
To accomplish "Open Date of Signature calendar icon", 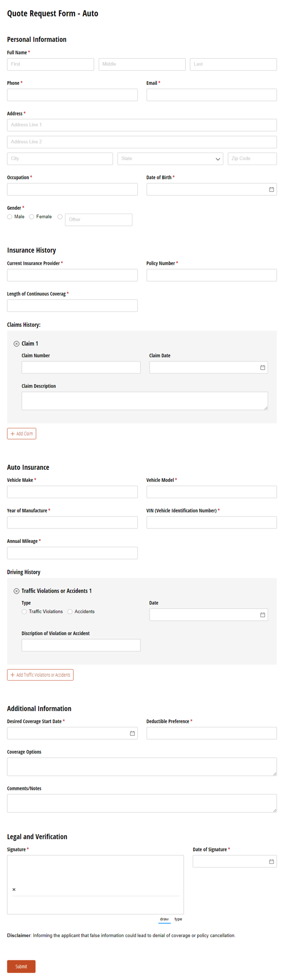I will pos(271,862).
